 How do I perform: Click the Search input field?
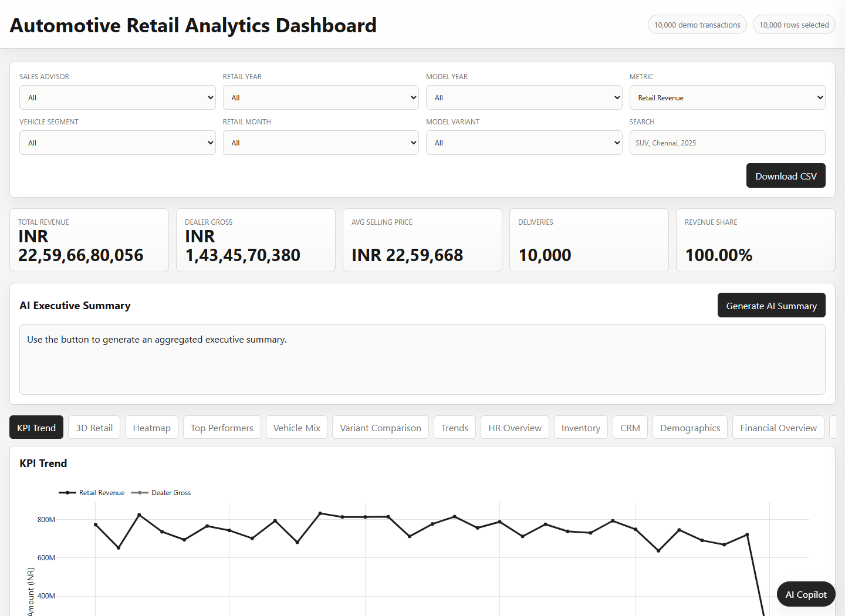pyautogui.click(x=727, y=143)
